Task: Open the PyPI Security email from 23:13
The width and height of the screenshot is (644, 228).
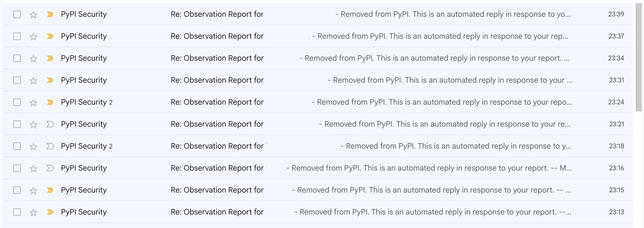Action: [x=318, y=212]
